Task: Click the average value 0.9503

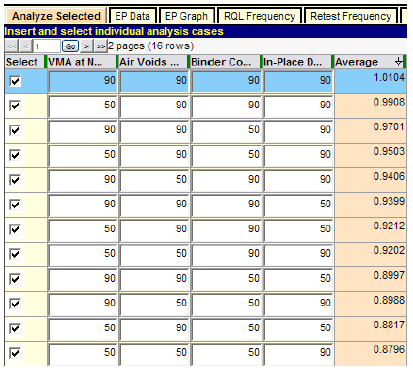Action: tap(389, 151)
